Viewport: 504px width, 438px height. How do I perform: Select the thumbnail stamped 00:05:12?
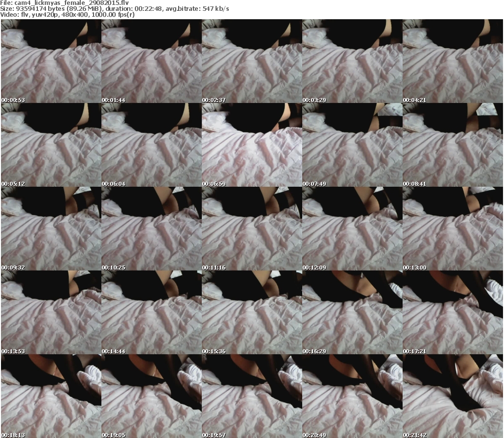tap(51, 145)
